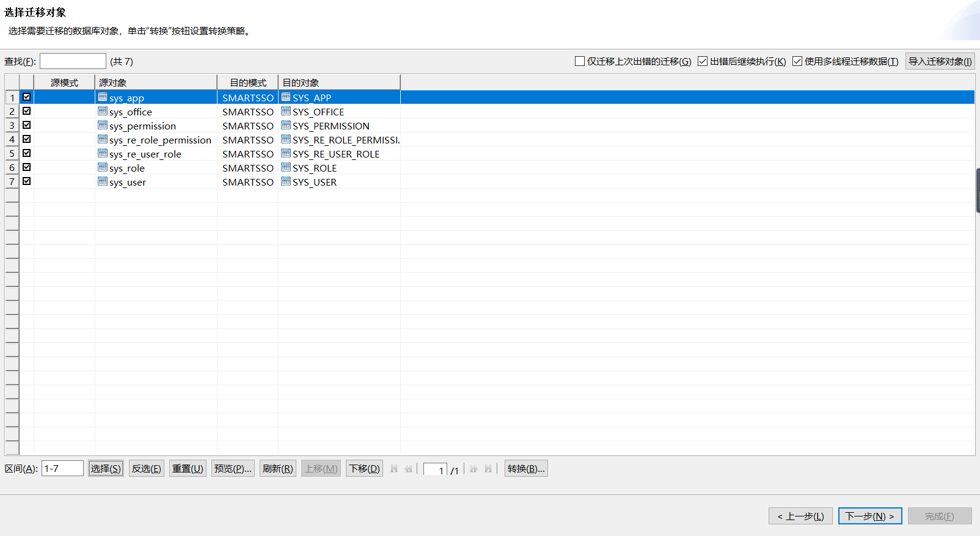This screenshot has width=980, height=536.
Task: Open 转换(B)... conversion settings
Action: click(x=526, y=468)
